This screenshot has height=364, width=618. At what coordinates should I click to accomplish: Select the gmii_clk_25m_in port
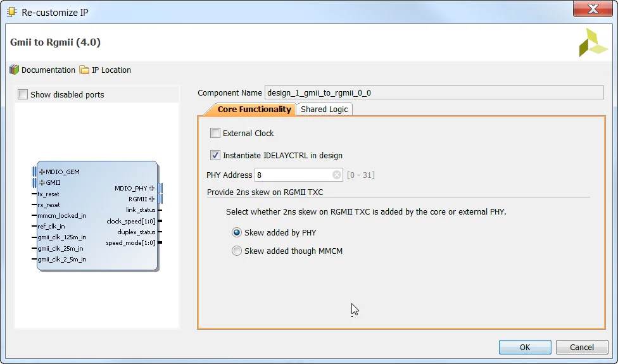(60, 249)
